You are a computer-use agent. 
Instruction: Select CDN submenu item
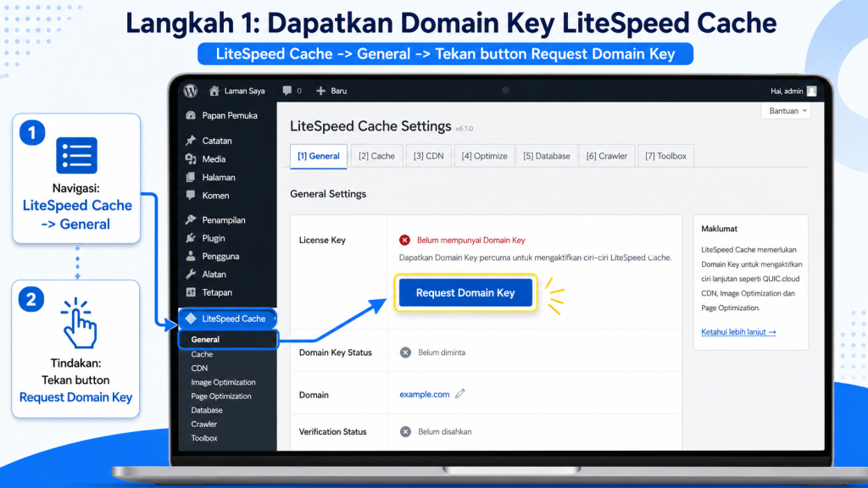point(199,368)
